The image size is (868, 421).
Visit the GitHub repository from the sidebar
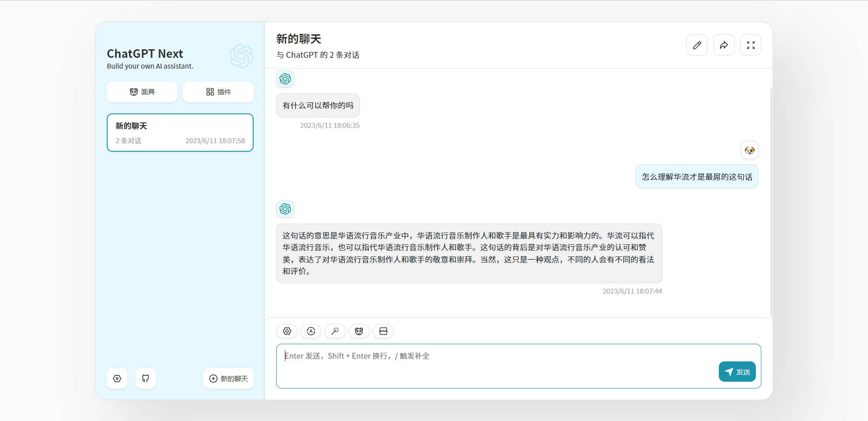point(145,378)
